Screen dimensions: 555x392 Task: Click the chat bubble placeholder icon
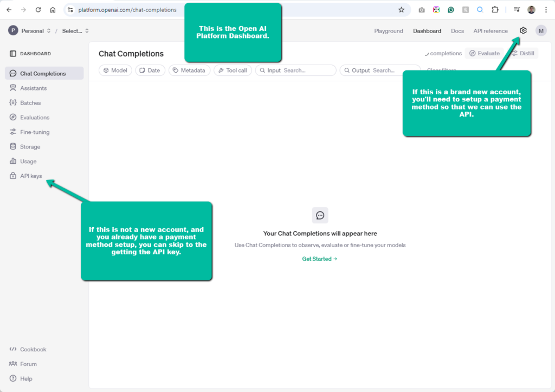320,215
